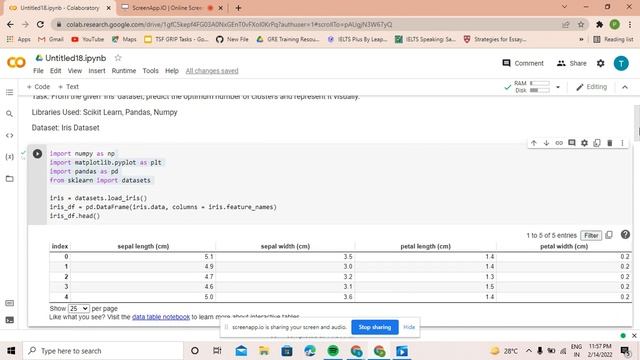
Task: Open cell editor settings gear
Action: (x=584, y=143)
